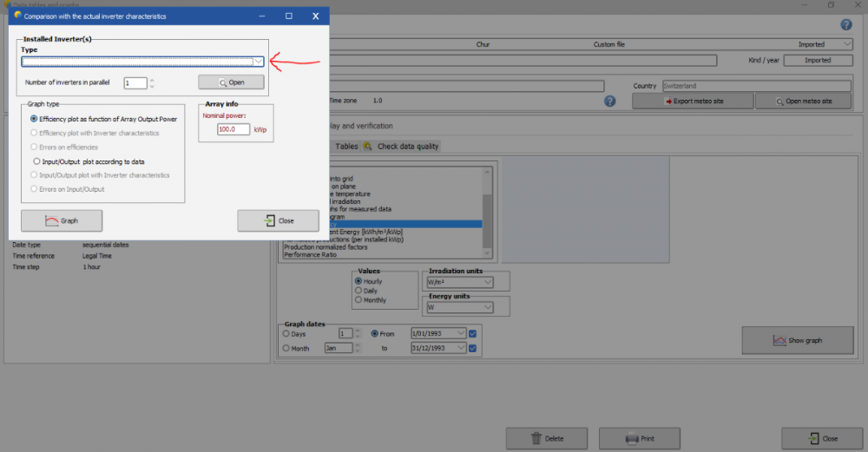Viewport: 868px width, 452px height.
Task: Click help icon next to Time zone
Action: point(609,102)
